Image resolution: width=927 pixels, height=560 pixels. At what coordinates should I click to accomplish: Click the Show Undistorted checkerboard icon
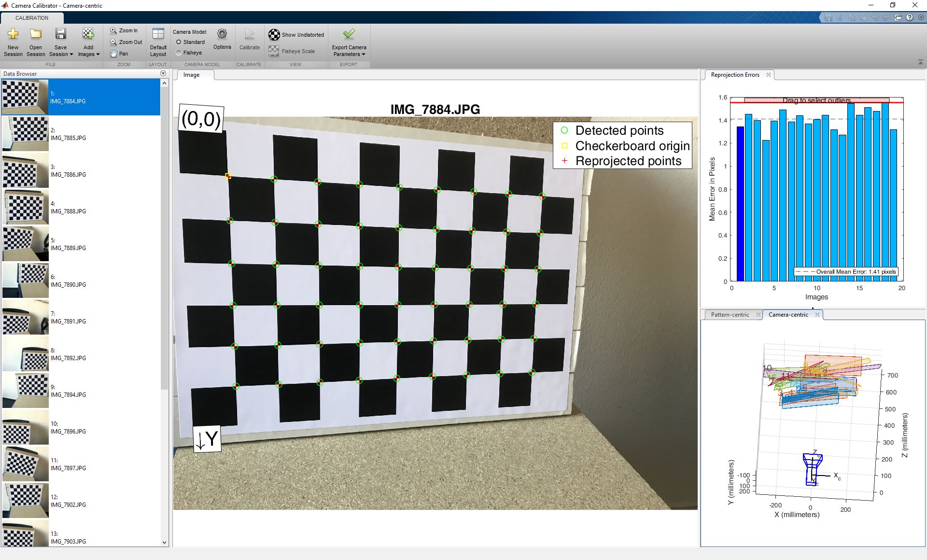tap(274, 35)
